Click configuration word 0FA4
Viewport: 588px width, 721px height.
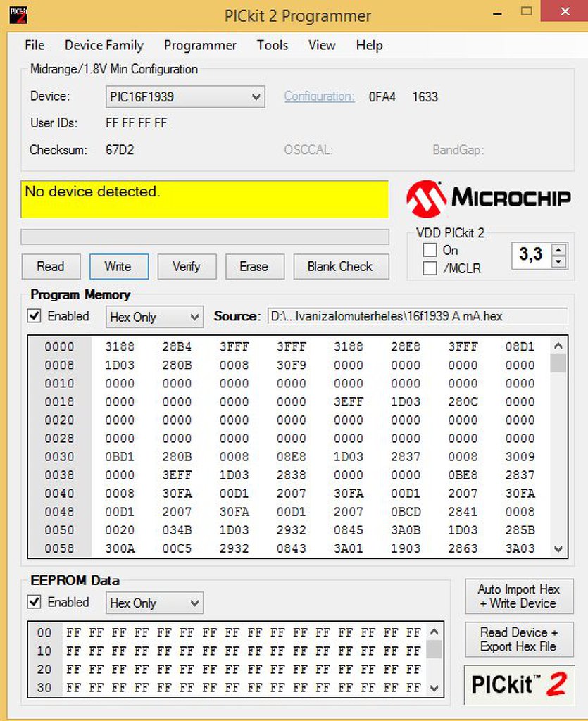(x=382, y=96)
